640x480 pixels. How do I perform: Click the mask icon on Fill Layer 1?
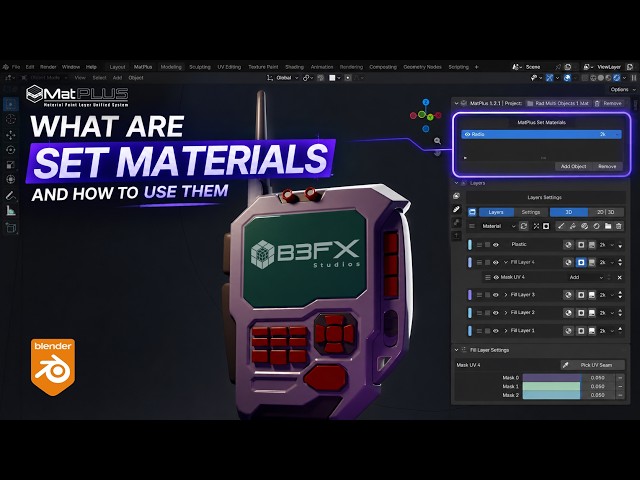click(x=581, y=331)
